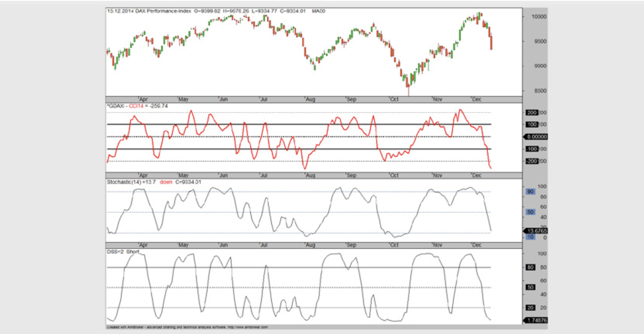Image resolution: width=644 pixels, height=334 pixels.
Task: Click the Aug label below the price chart
Action: pos(310,99)
